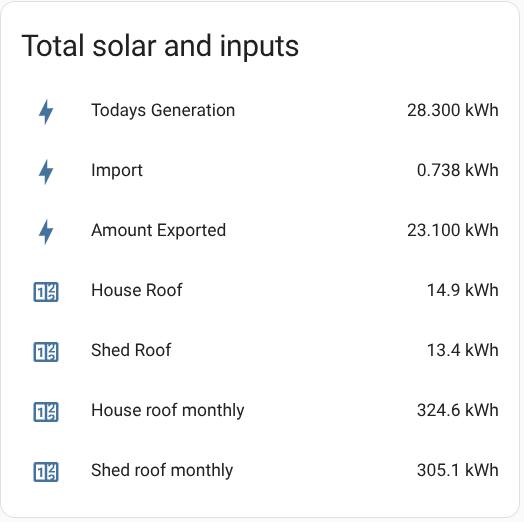Select the House Roof entity name
Viewport: 524px width, 522px height.
click(x=137, y=290)
